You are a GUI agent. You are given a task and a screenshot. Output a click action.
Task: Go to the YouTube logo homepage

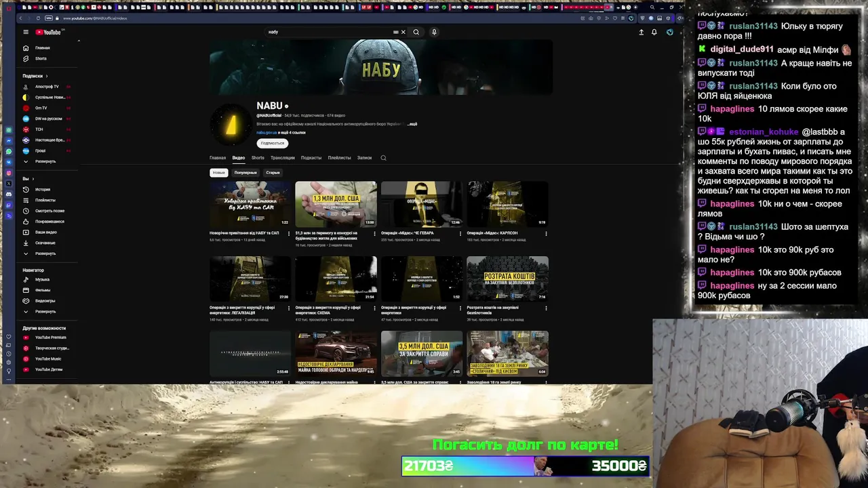point(48,32)
